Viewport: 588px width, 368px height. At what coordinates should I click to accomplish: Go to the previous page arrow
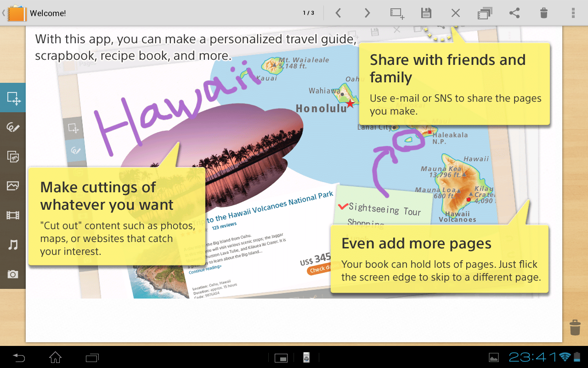tap(338, 13)
